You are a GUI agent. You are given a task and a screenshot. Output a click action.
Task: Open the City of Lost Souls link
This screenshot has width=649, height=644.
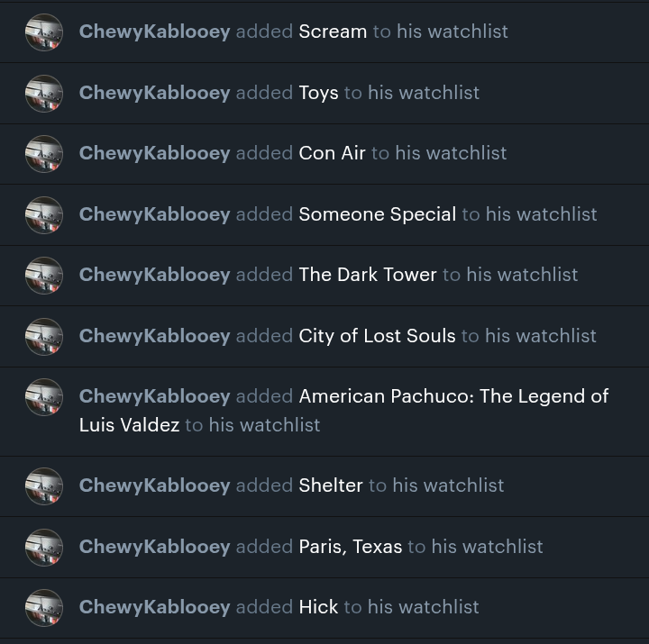click(x=377, y=336)
